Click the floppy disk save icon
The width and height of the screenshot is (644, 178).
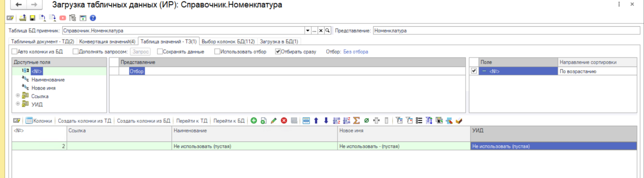coord(32,18)
